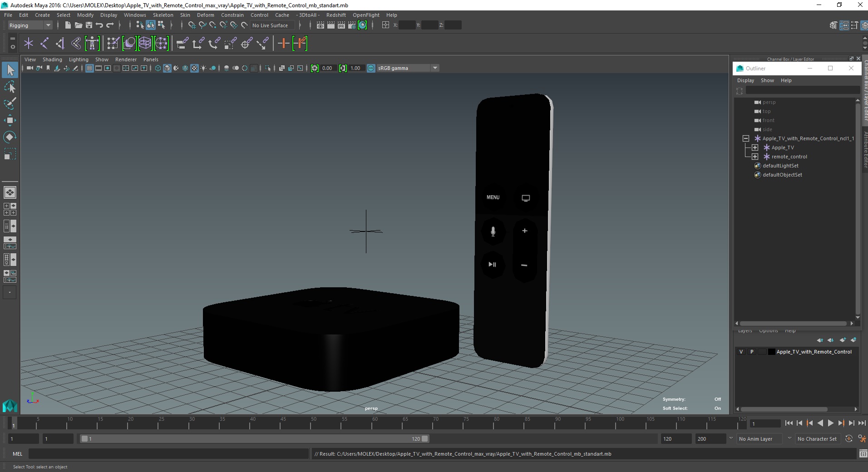868x472 pixels.
Task: Click the MEL command input field
Action: click(168, 454)
